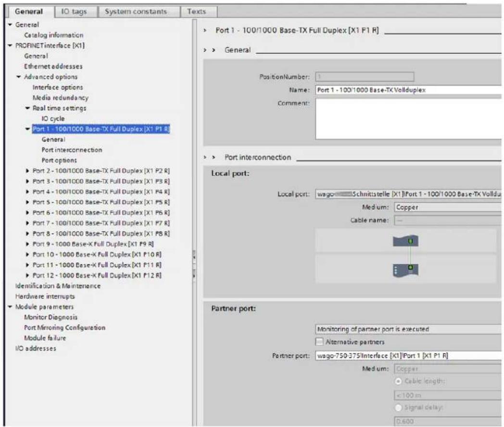
Task: Enable the Alternative partners checkbox
Action: (x=319, y=342)
